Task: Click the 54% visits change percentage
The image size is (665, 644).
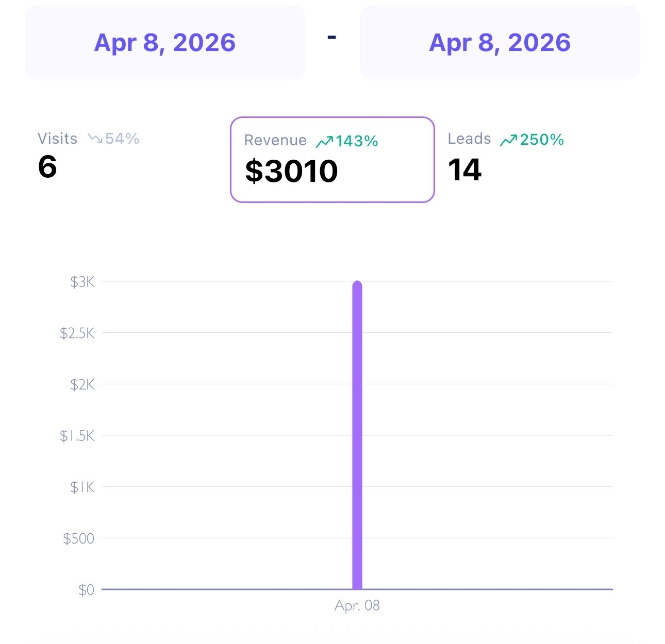Action: pyautogui.click(x=122, y=139)
